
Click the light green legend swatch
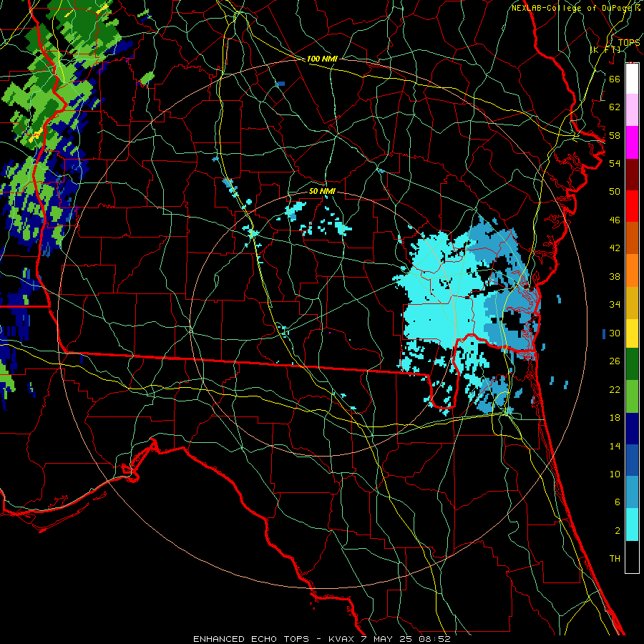(x=632, y=396)
